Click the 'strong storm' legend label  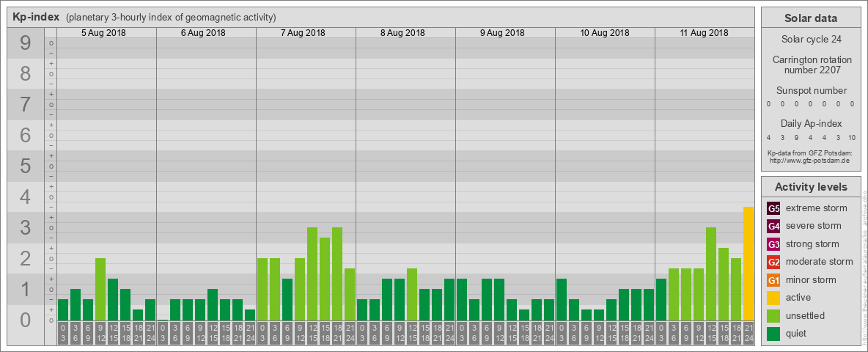pyautogui.click(x=812, y=243)
